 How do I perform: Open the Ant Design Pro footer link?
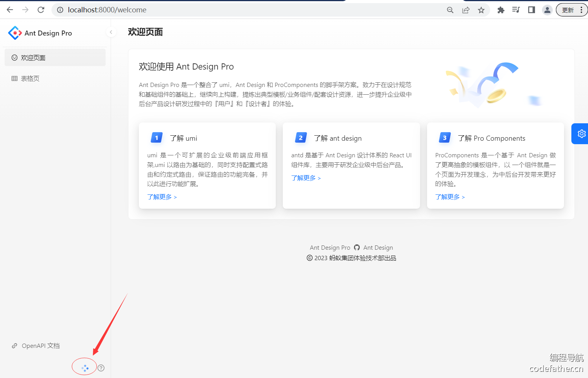(330, 248)
